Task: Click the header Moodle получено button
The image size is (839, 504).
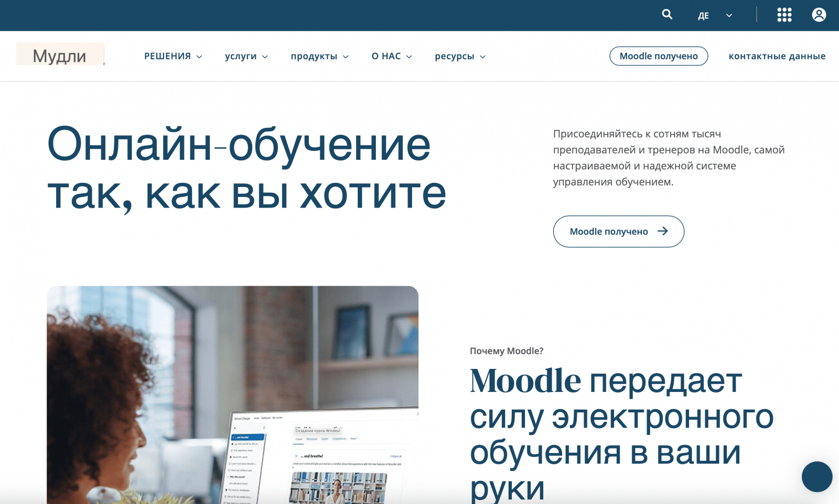Action: [659, 56]
